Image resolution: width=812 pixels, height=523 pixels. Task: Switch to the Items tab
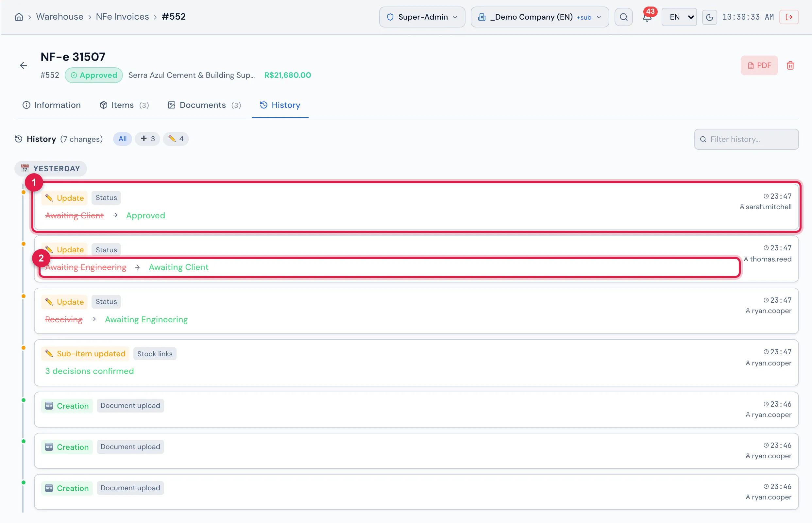(x=124, y=105)
